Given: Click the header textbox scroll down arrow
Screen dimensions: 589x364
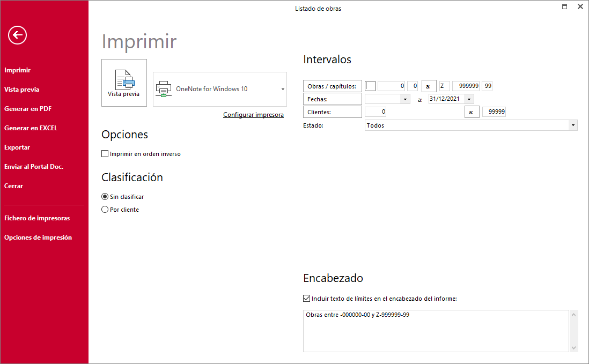Looking at the screenshot, I should point(573,348).
